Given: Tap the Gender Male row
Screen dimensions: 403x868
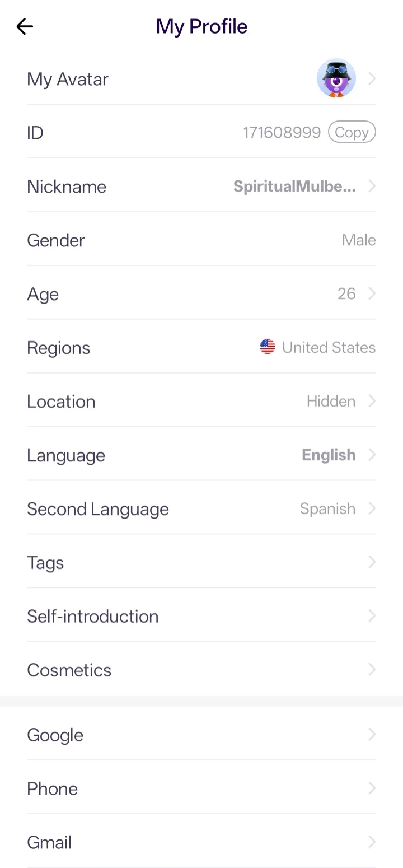Looking at the screenshot, I should pyautogui.click(x=201, y=240).
